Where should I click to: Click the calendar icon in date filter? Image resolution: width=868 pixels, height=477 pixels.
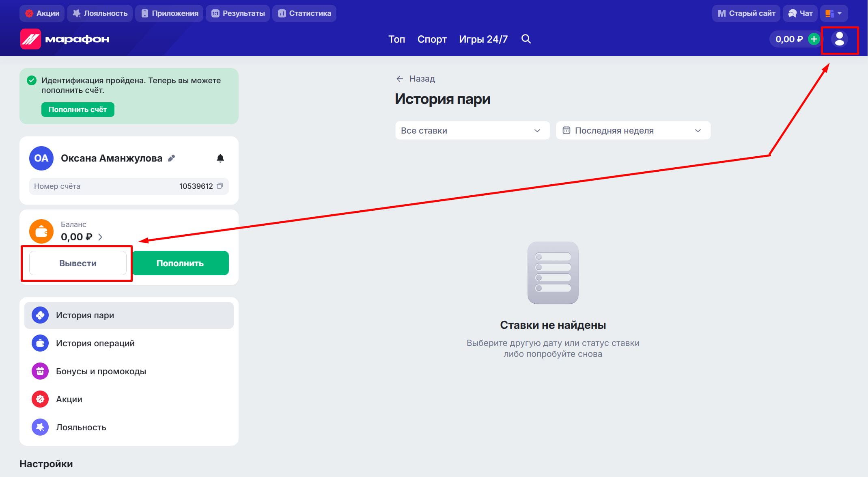tap(566, 130)
